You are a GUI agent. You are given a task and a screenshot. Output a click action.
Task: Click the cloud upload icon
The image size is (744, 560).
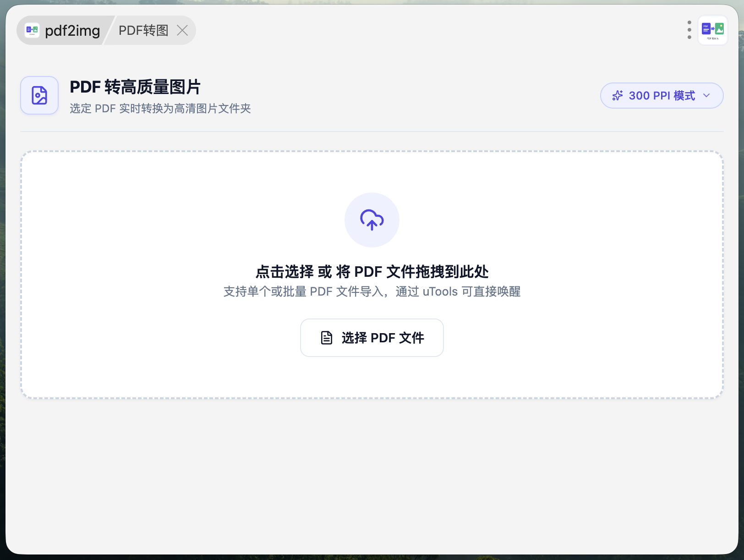(372, 220)
